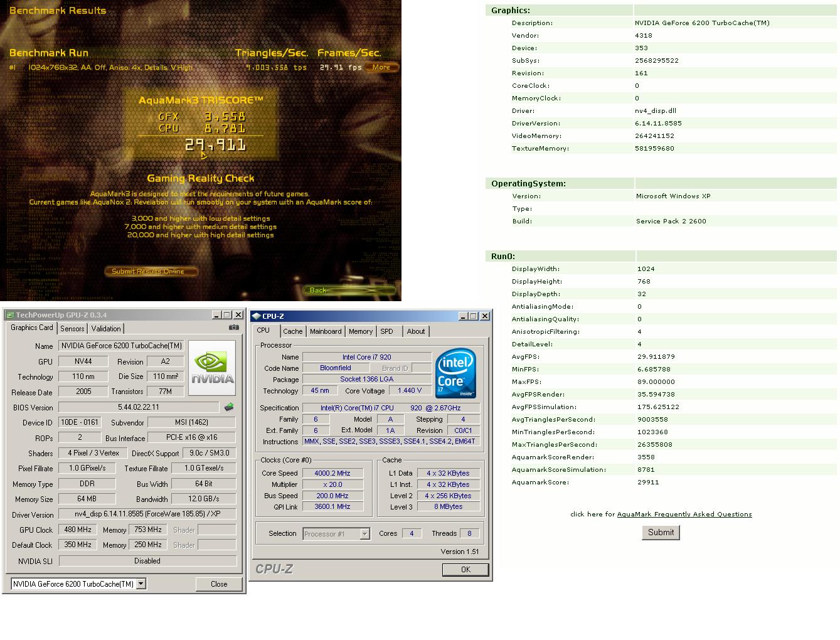
Task: Click the Service Pack 2 2600 build value
Action: pos(671,221)
